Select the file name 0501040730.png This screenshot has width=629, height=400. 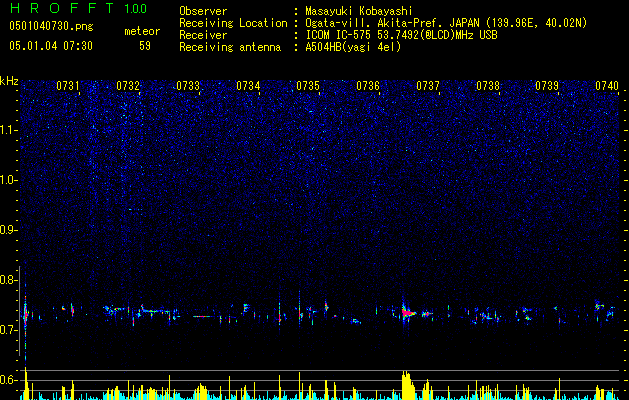(x=51, y=26)
